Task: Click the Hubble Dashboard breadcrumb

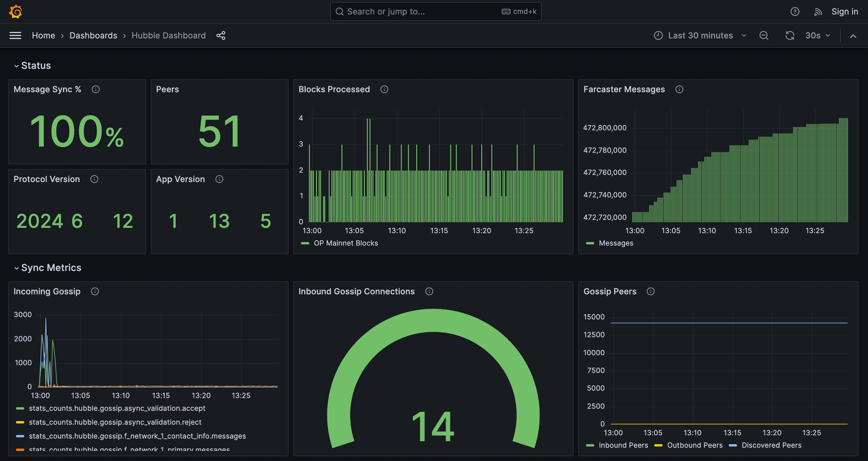Action: (x=169, y=35)
